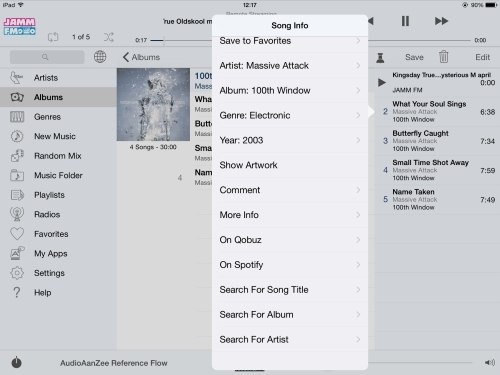The width and height of the screenshot is (500, 375).
Task: Open Help question mark item
Action: click(58, 293)
